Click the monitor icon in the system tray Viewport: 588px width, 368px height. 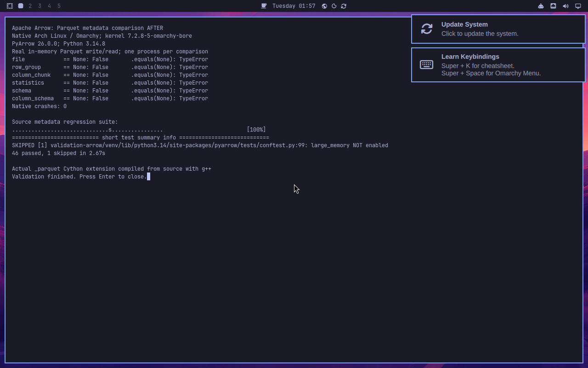tap(578, 6)
